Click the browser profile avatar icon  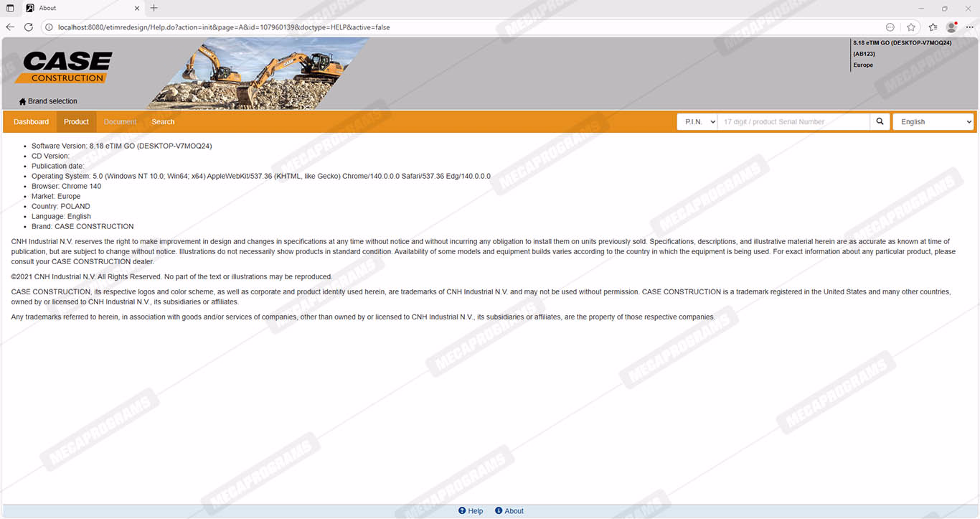(x=951, y=27)
